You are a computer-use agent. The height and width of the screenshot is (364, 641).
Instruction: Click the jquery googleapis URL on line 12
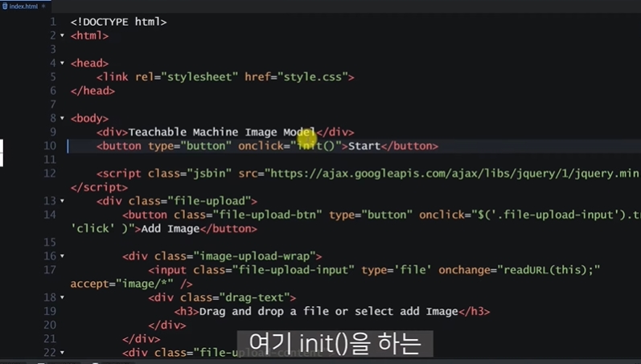pos(452,174)
